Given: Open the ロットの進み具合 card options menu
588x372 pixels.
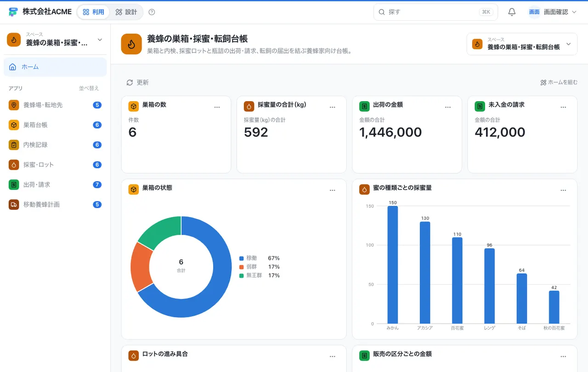Looking at the screenshot, I should click(333, 356).
